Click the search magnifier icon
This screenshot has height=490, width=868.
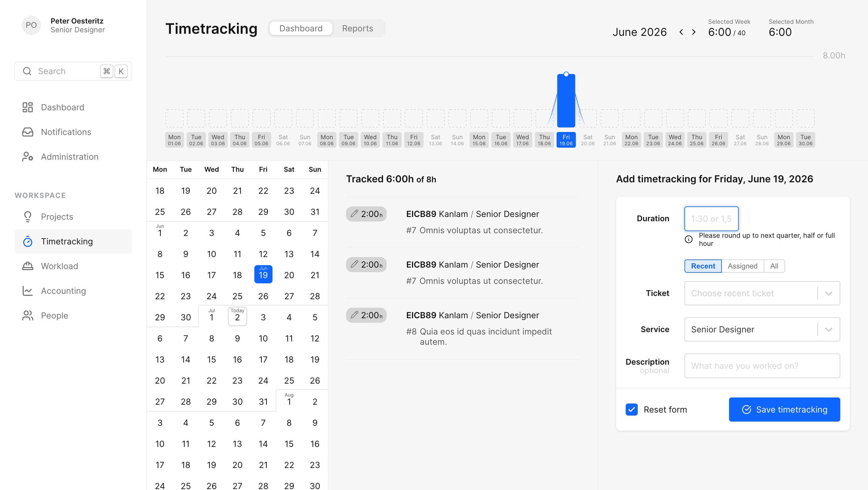pos(27,71)
